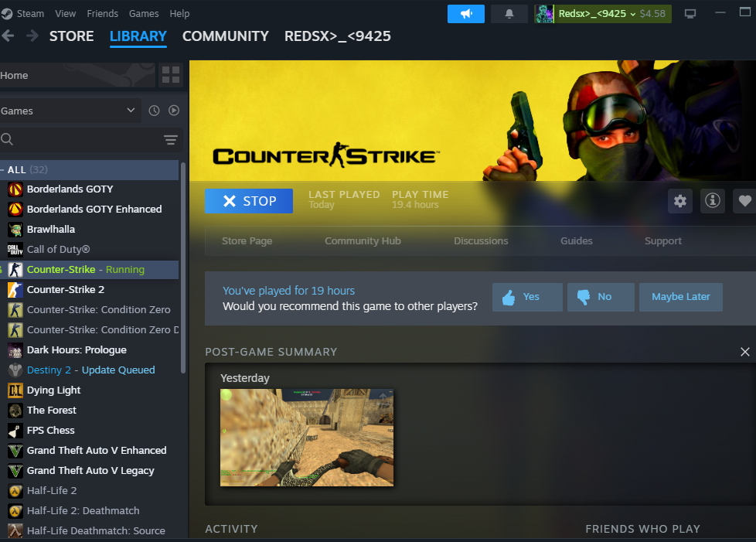
Task: Close the Post-Game Summary section
Action: tap(744, 352)
